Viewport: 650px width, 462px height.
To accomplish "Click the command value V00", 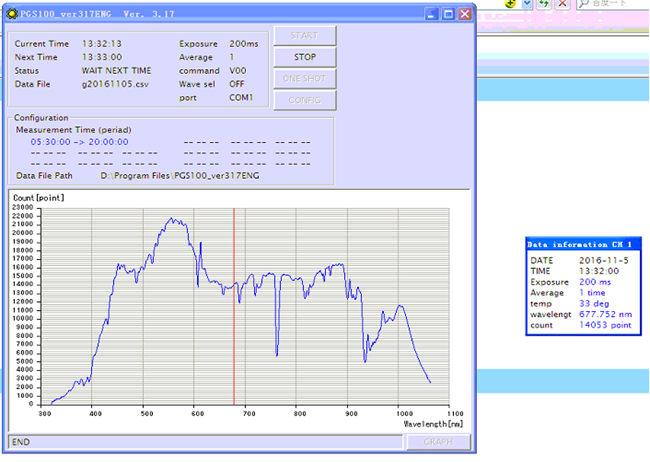I will (238, 71).
